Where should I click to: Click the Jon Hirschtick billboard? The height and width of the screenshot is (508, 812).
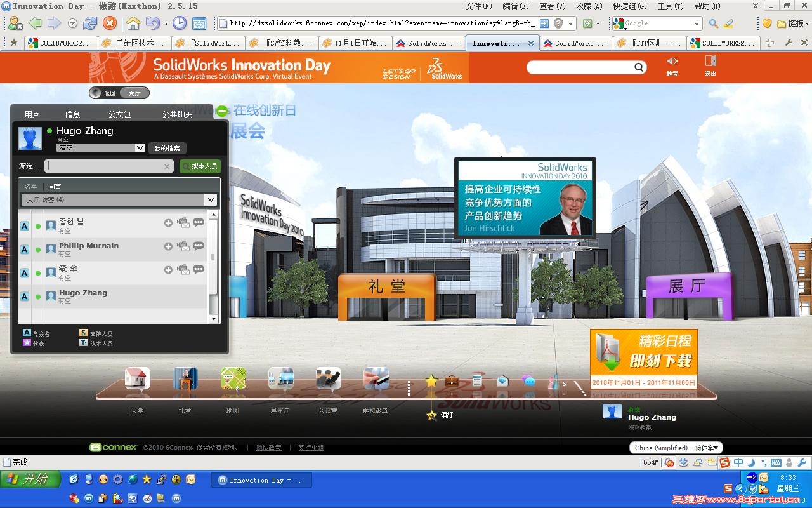click(525, 198)
